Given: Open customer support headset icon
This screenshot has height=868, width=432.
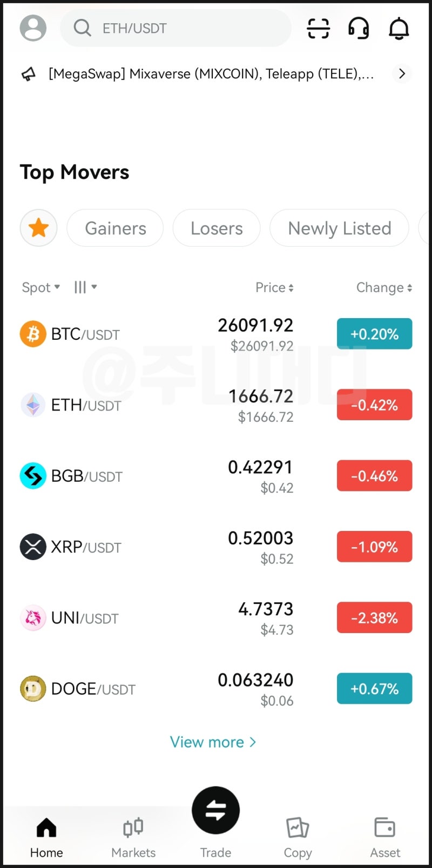Looking at the screenshot, I should pos(359,28).
